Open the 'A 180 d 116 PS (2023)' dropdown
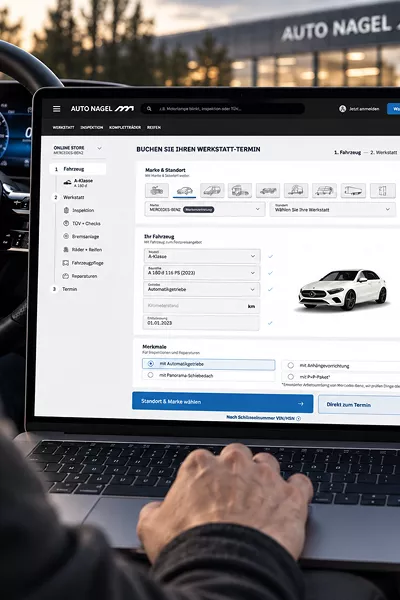This screenshot has width=400, height=600. (202, 272)
